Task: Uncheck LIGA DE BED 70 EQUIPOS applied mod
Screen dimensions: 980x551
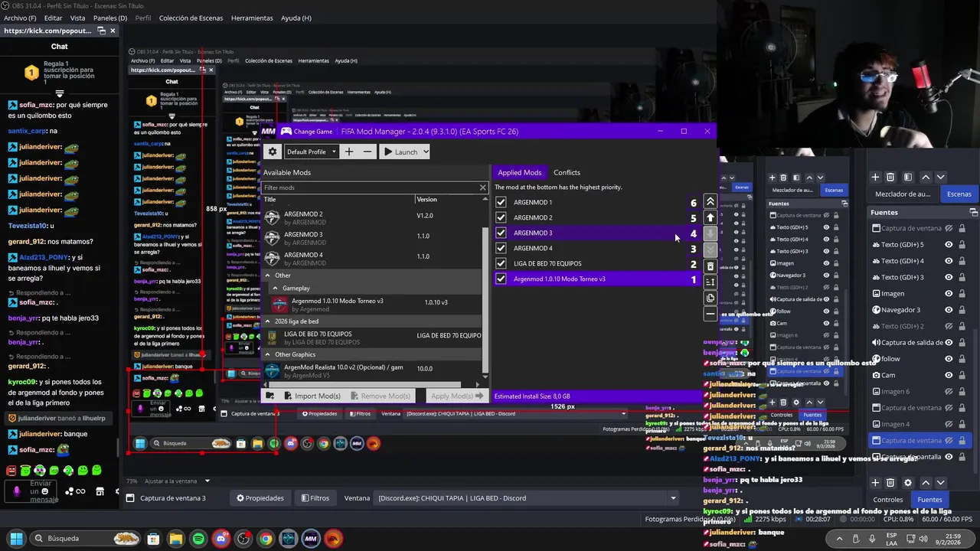Action: tap(501, 263)
